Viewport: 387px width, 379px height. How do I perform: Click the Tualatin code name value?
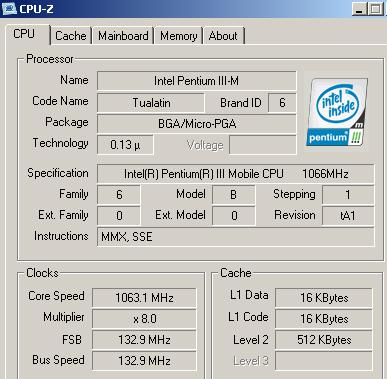pyautogui.click(x=151, y=102)
